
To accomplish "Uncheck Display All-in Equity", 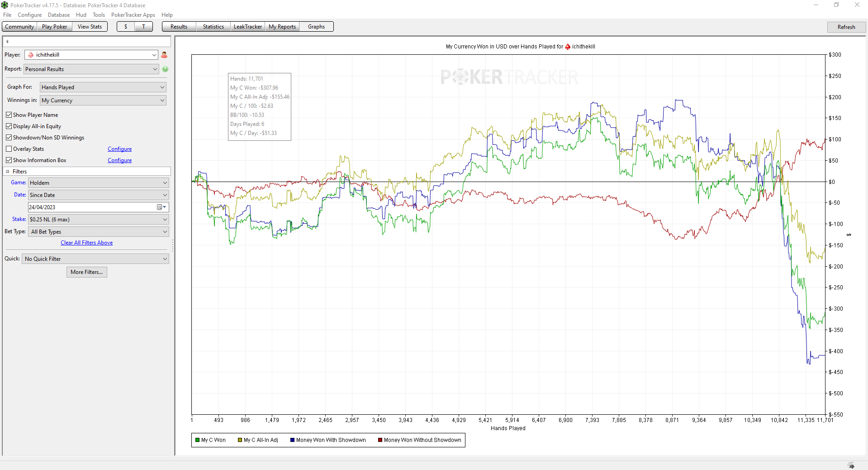I will [9, 126].
